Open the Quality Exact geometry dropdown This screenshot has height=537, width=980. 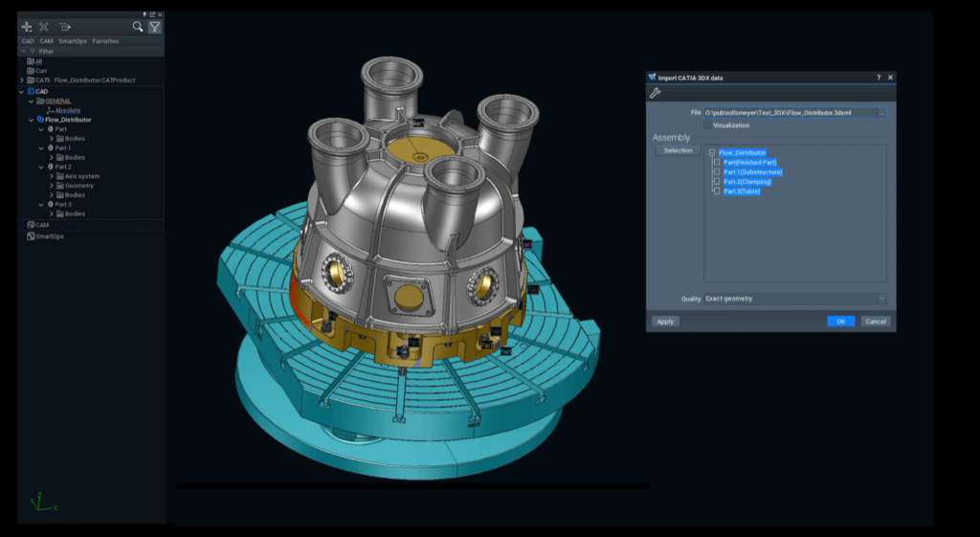(795, 299)
